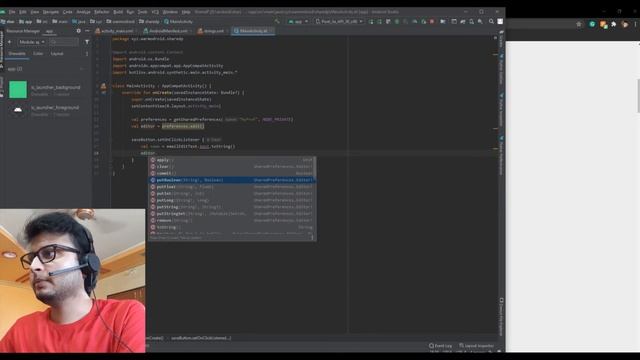
Task: Select the Color tab in Resource Manager
Action: [38, 53]
